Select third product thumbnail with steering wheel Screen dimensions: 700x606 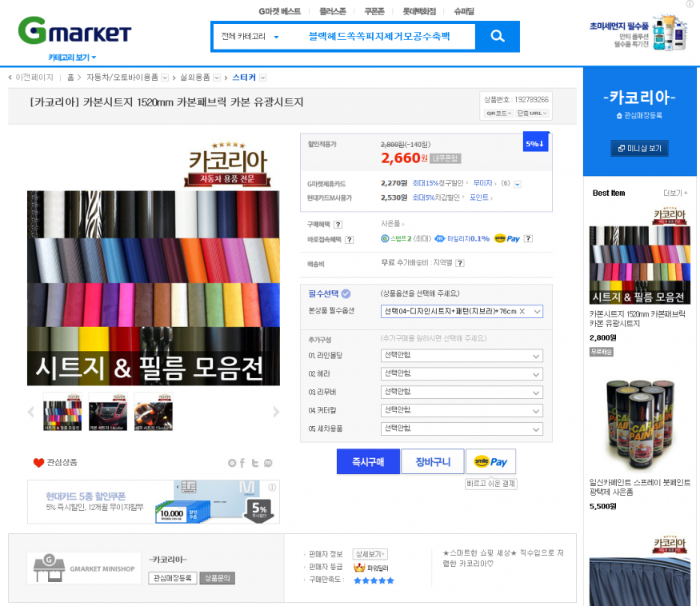click(153, 412)
